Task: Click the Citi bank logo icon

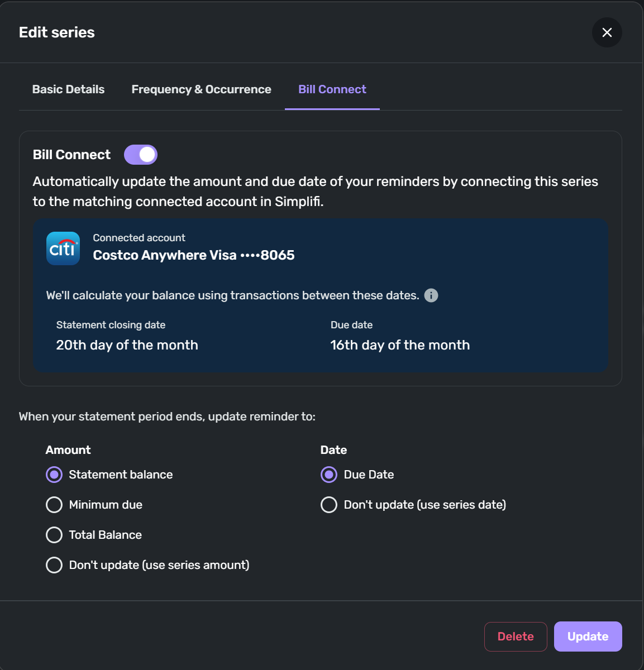Action: (63, 248)
